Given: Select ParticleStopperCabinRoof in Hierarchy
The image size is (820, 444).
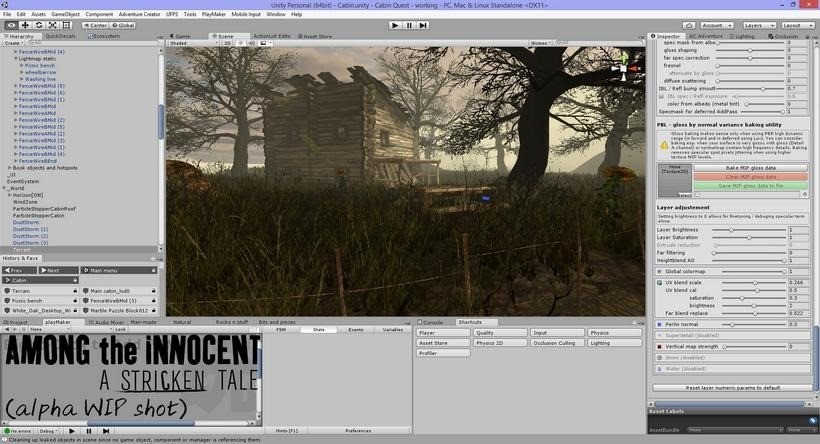Looking at the screenshot, I should click(x=44, y=209).
